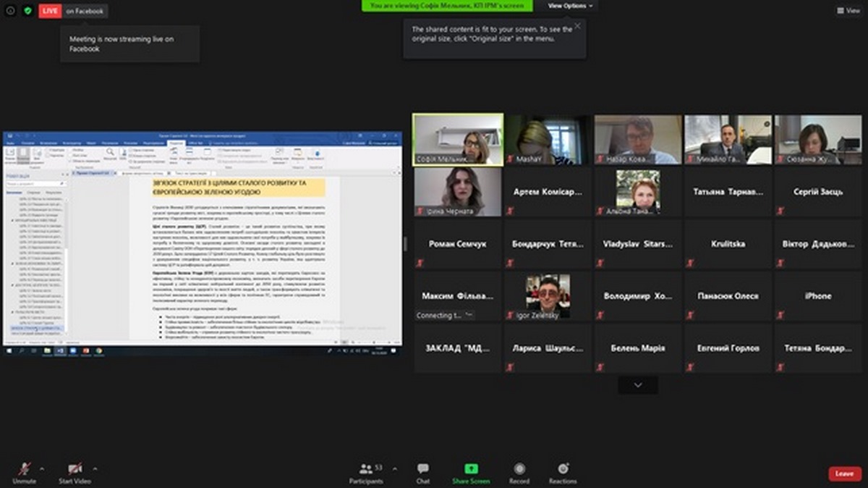Click the meeting information icon
The width and height of the screenshot is (868, 488).
tap(10, 11)
